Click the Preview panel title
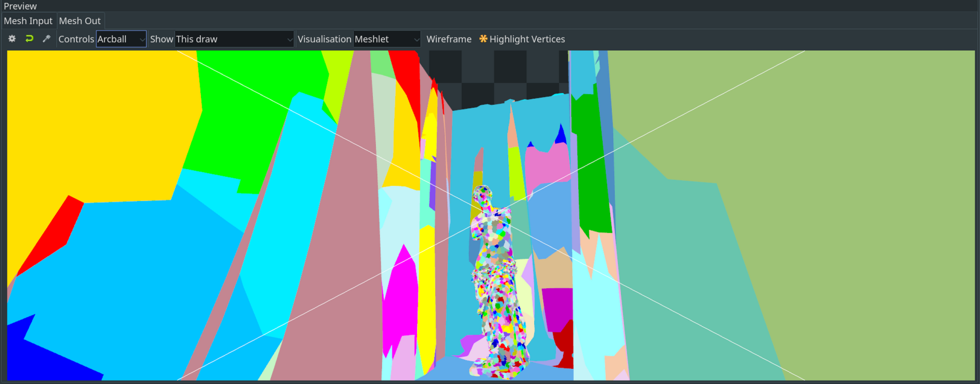 click(x=20, y=6)
